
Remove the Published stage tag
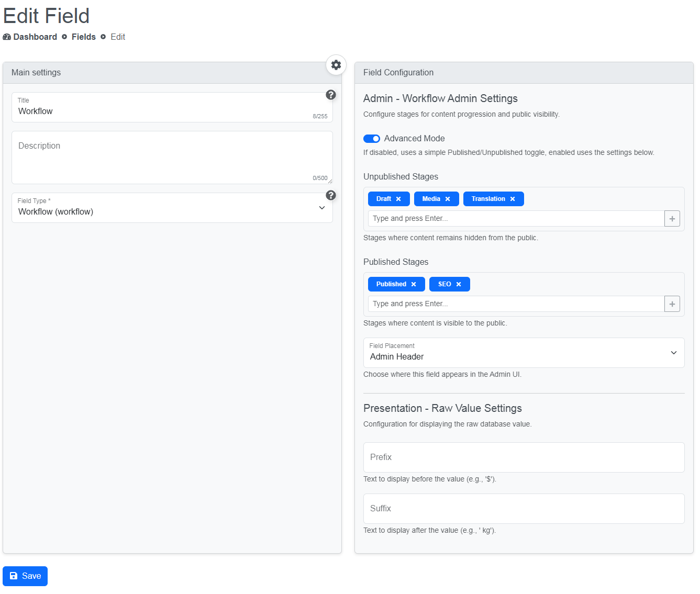(414, 284)
